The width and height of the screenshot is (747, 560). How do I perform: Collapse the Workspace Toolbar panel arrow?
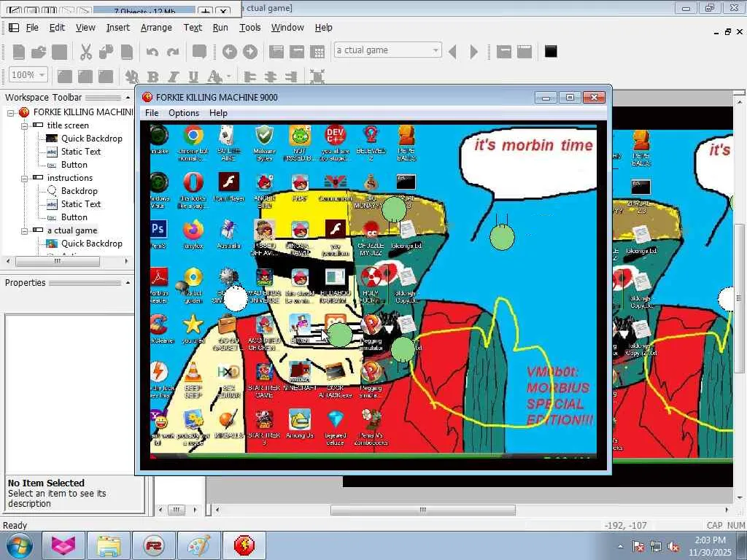point(128,97)
